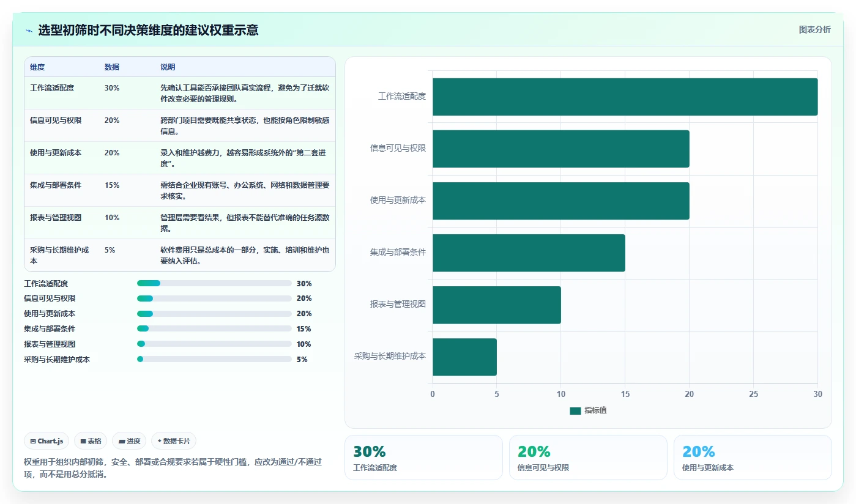Click the 30% value in the table
This screenshot has width=856, height=504.
[x=112, y=88]
